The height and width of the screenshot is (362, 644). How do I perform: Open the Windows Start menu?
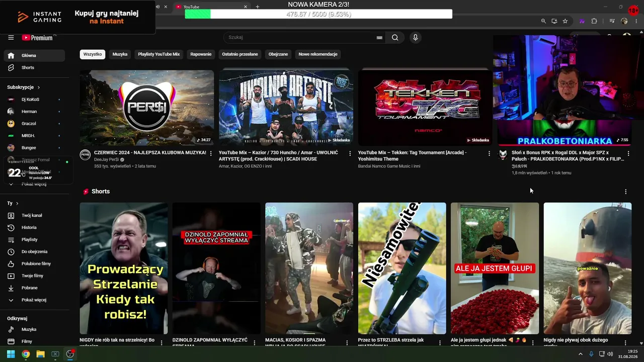tap(11, 354)
